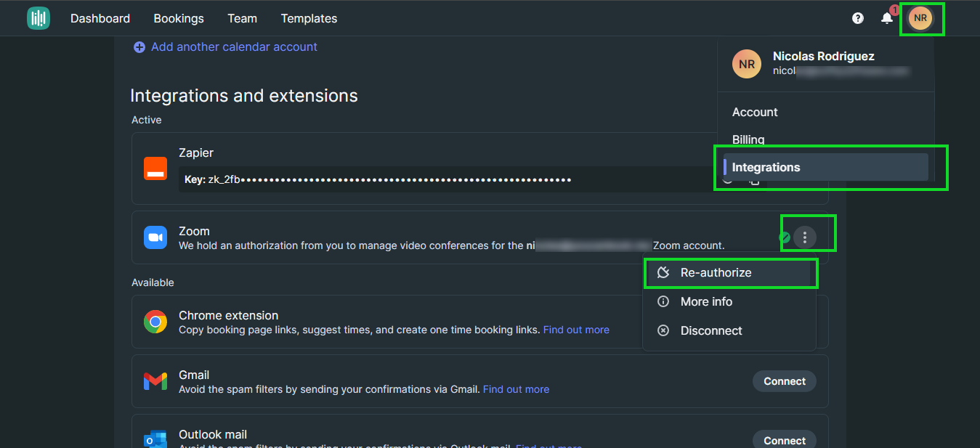This screenshot has height=448, width=980.
Task: Choose Re-authorize from the Zoom menu
Action: click(x=729, y=272)
